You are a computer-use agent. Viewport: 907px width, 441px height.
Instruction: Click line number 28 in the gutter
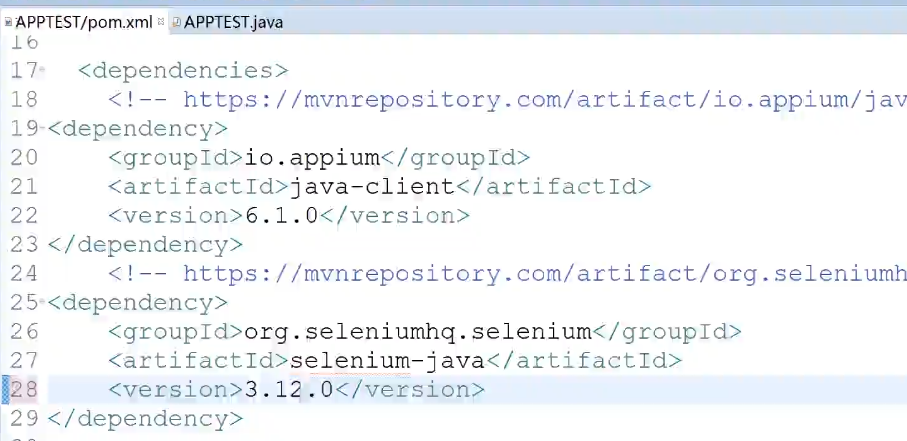[24, 389]
